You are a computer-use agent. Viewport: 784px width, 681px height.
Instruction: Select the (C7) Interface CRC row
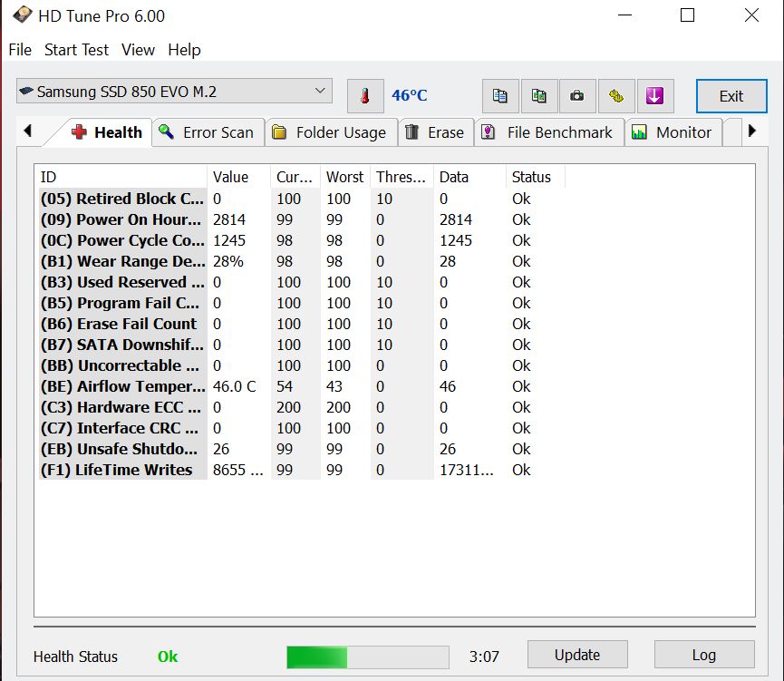click(300, 428)
